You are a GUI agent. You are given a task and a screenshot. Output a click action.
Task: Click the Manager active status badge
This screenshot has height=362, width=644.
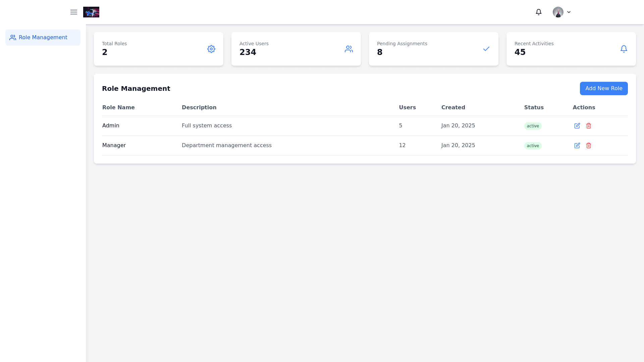tap(533, 146)
